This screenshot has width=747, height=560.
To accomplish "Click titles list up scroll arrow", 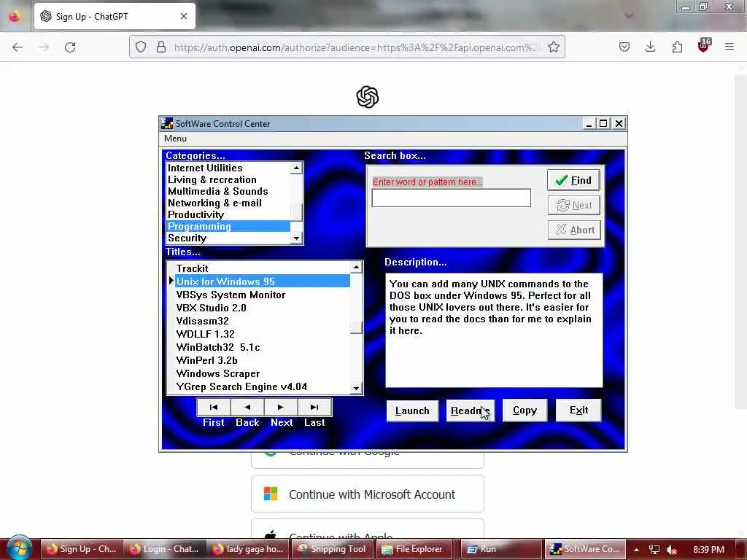I will (356, 268).
